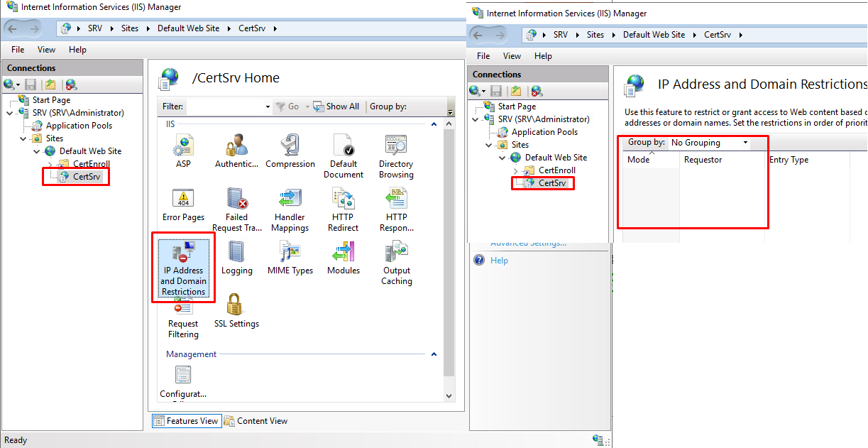Click Default Web Site breadcrumb in IP Restrictions window
The image size is (868, 448).
[654, 34]
